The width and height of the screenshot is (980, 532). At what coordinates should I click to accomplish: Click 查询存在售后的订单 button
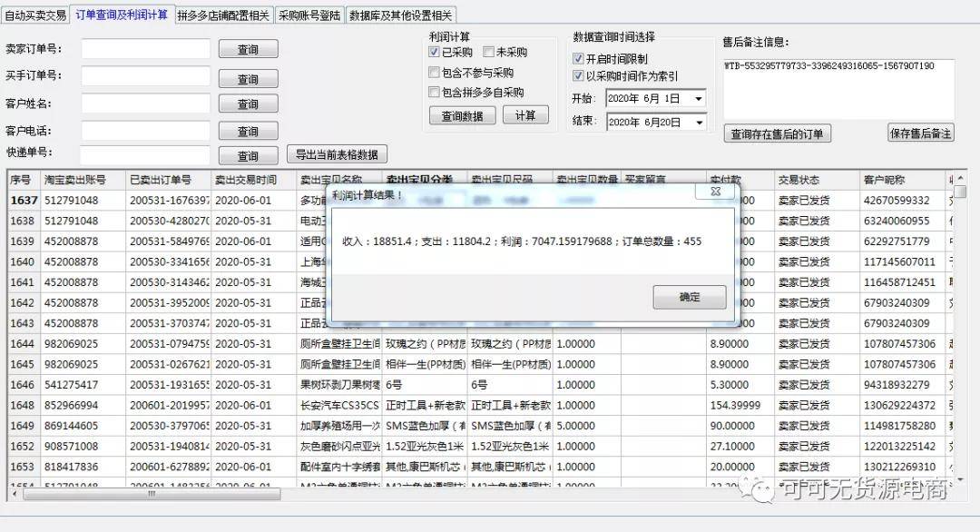click(778, 134)
